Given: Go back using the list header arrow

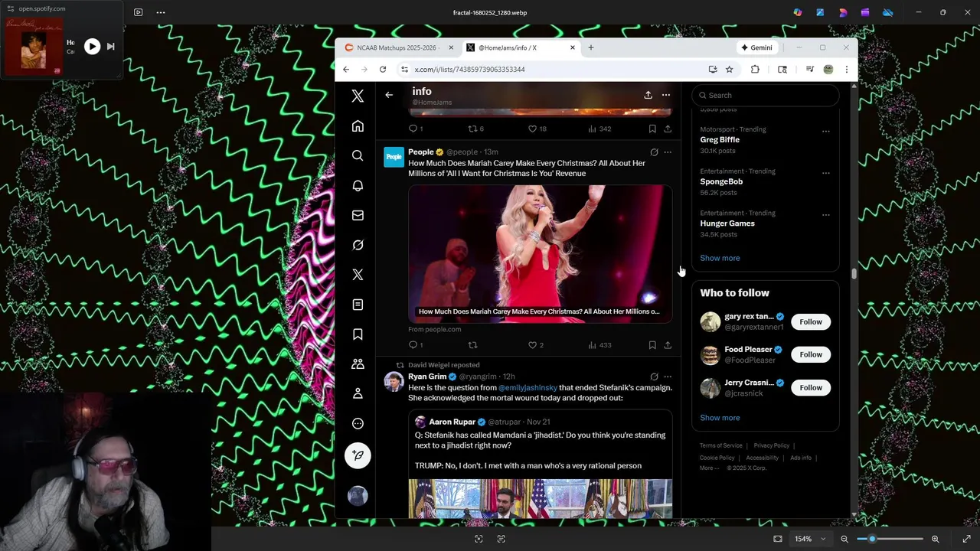Looking at the screenshot, I should tap(389, 95).
